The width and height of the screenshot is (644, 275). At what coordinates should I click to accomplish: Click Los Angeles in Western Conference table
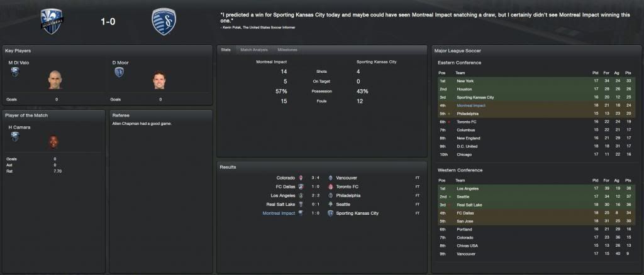pyautogui.click(x=468, y=188)
